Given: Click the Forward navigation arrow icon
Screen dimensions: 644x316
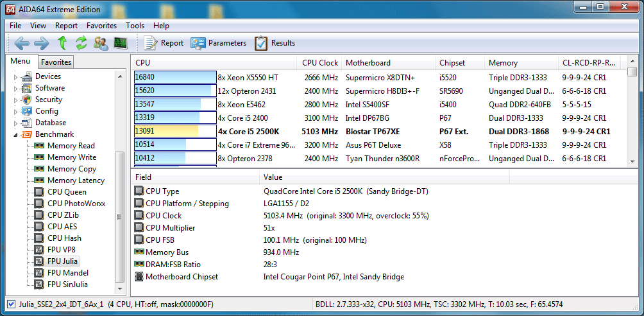Looking at the screenshot, I should (x=41, y=43).
